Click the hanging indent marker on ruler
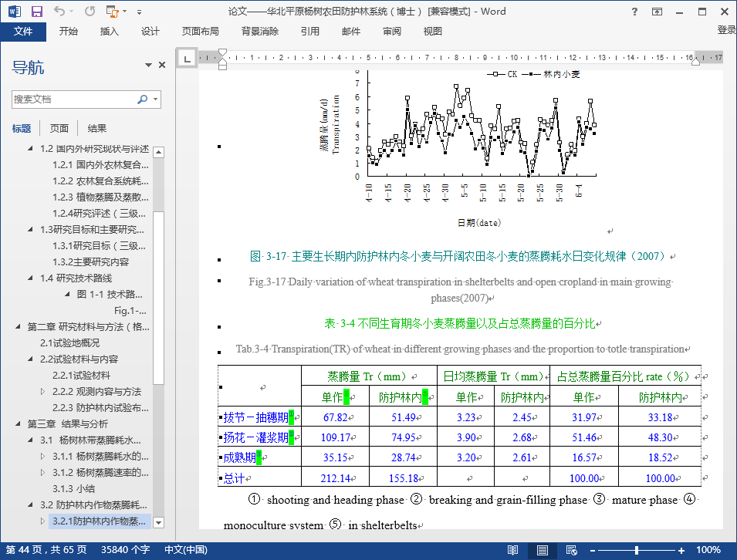The image size is (737, 560). tap(223, 62)
